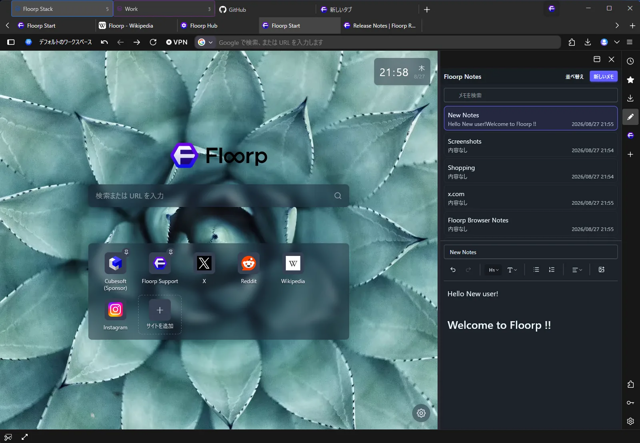Select the Floorp Stack tab group
This screenshot has width=640, height=443.
[62, 9]
